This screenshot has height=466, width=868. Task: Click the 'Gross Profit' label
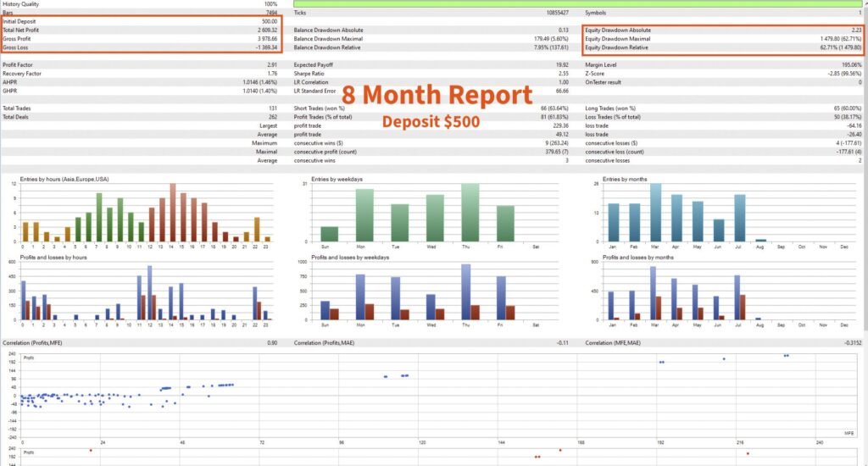pyautogui.click(x=17, y=39)
